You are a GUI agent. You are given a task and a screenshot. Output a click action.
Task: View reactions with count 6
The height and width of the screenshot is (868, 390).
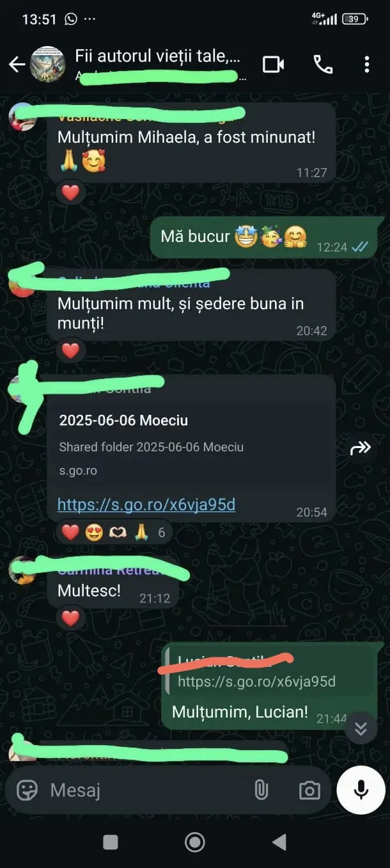114,533
